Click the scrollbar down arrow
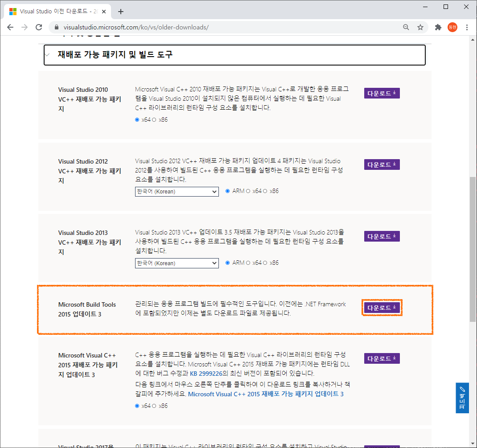 tap(473, 444)
